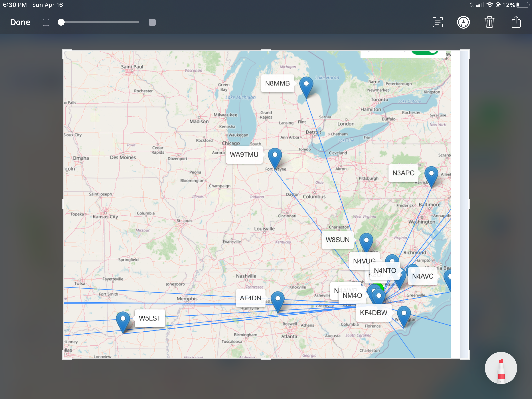Screen dimensions: 532x399
Task: Select the filled square icon
Action: click(x=152, y=22)
